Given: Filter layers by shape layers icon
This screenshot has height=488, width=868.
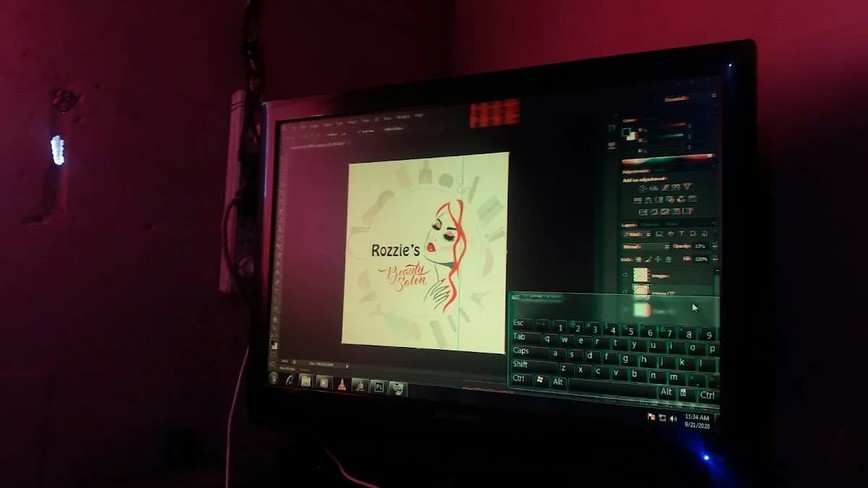Looking at the screenshot, I should (692, 234).
